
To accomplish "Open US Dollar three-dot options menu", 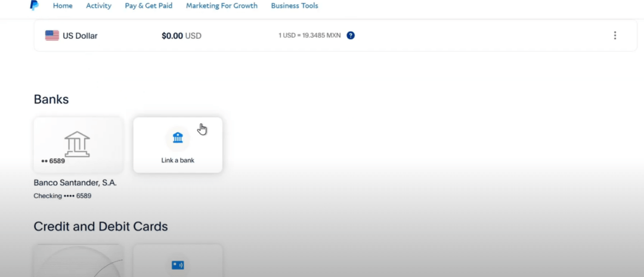I will tap(615, 35).
